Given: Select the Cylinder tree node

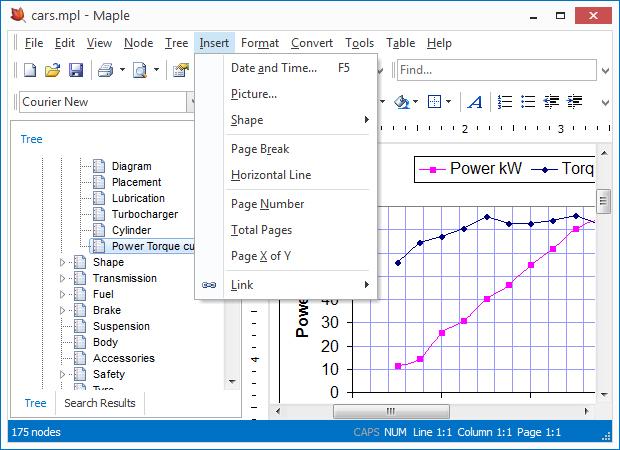Looking at the screenshot, I should point(131,230).
